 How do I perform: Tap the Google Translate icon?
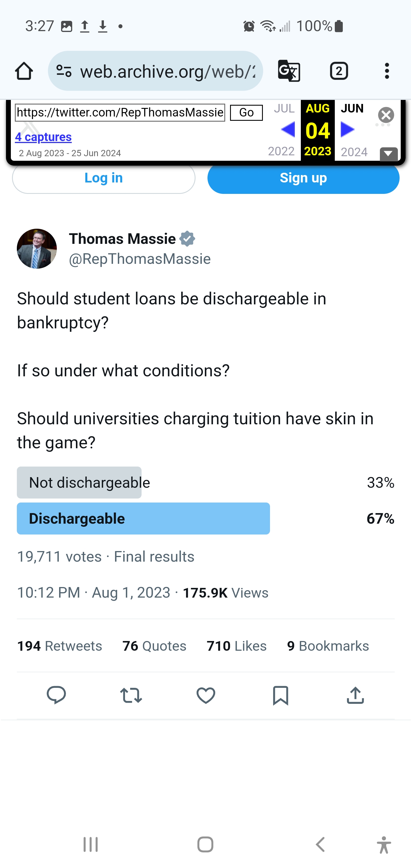(x=289, y=71)
